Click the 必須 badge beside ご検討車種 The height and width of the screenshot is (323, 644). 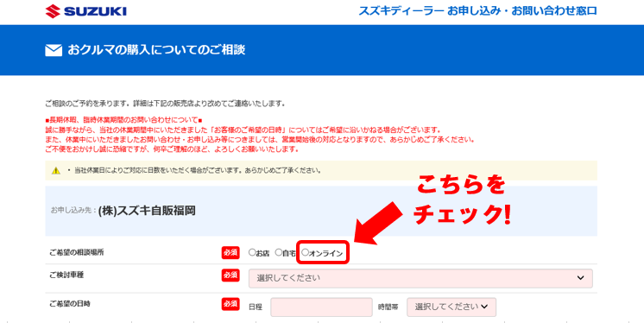click(x=230, y=275)
